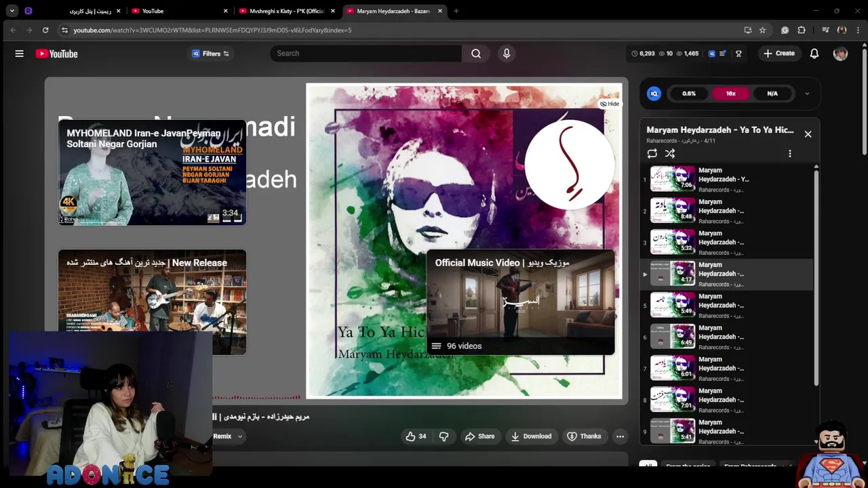Click the vidIQ trophy icon in header

coord(738,54)
